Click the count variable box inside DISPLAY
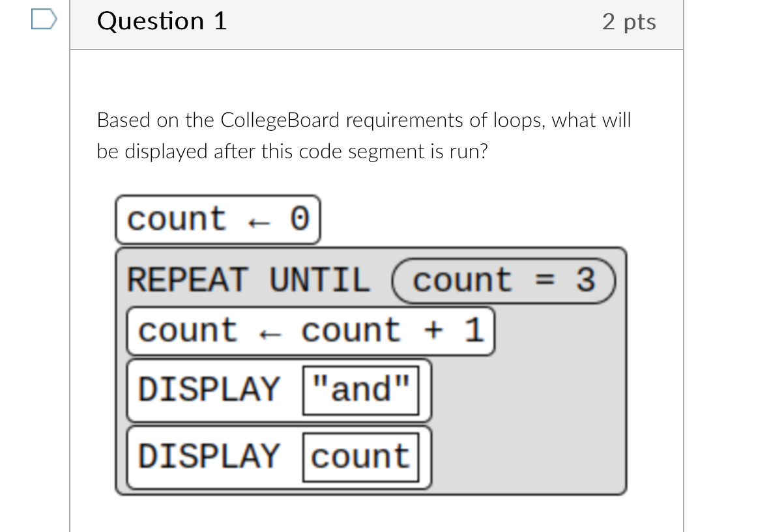 coord(362,456)
